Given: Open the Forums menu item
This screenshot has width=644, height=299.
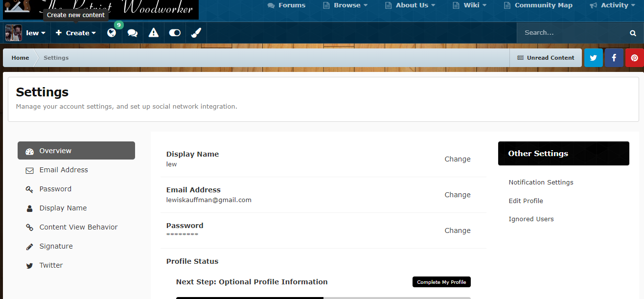Looking at the screenshot, I should click(x=292, y=5).
